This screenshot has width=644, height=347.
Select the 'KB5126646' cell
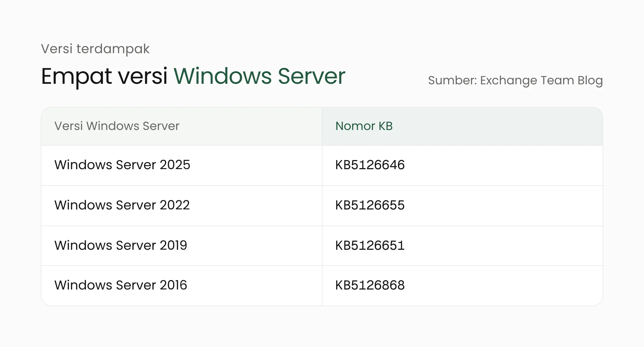point(463,165)
